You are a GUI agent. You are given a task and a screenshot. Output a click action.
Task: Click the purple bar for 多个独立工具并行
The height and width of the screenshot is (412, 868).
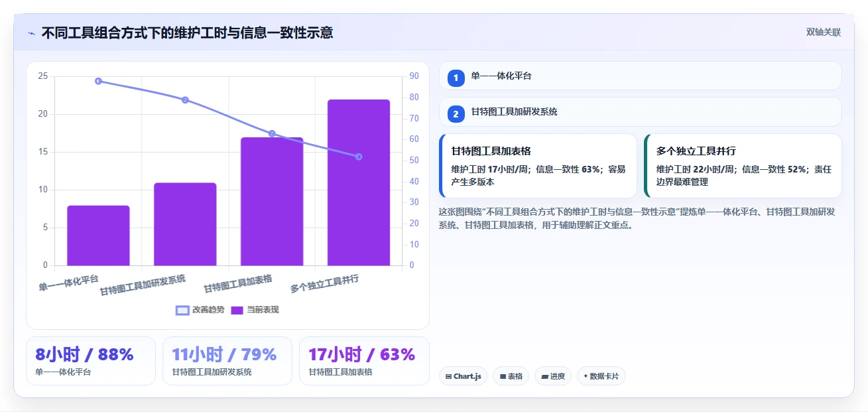pos(359,182)
